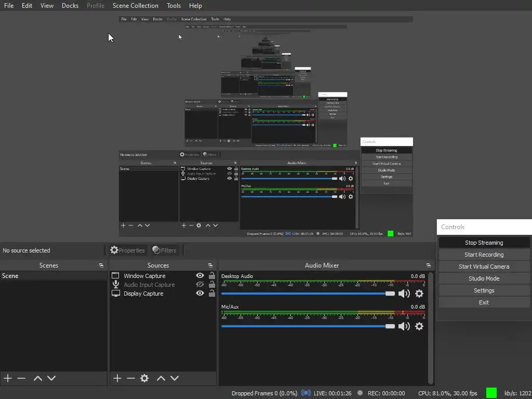Select the Window Capture source row
This screenshot has height=399, width=532.
pos(163,275)
